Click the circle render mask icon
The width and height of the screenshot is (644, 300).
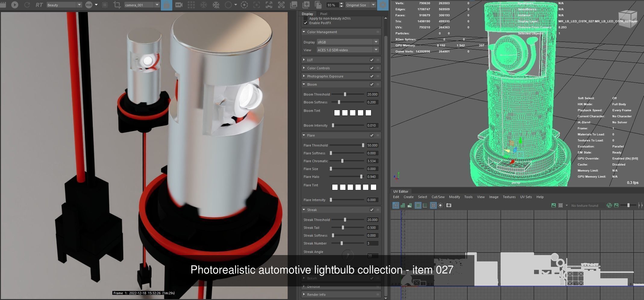click(x=228, y=5)
